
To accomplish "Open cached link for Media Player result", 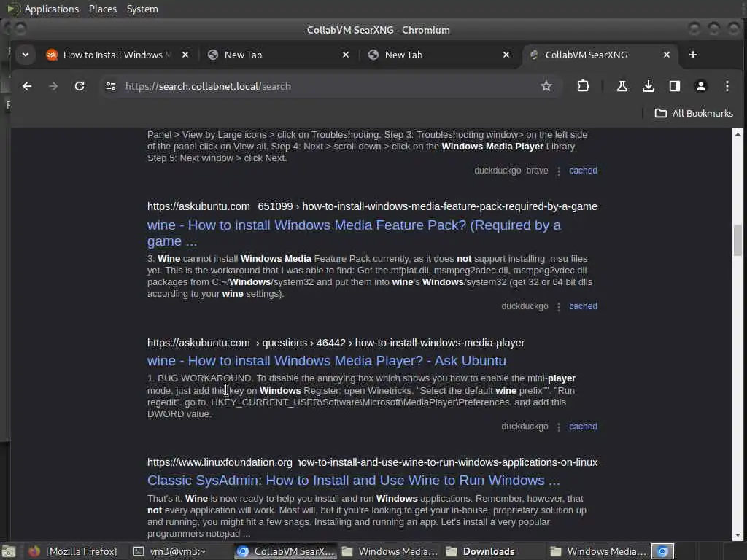I will 583,427.
